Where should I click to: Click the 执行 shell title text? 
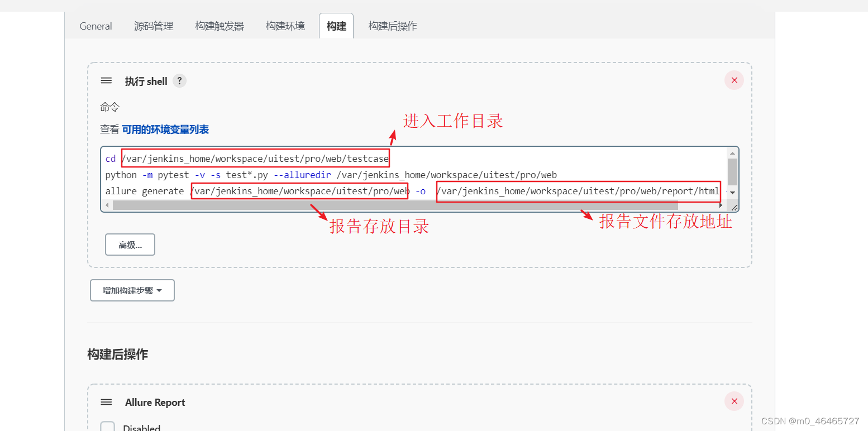(146, 82)
